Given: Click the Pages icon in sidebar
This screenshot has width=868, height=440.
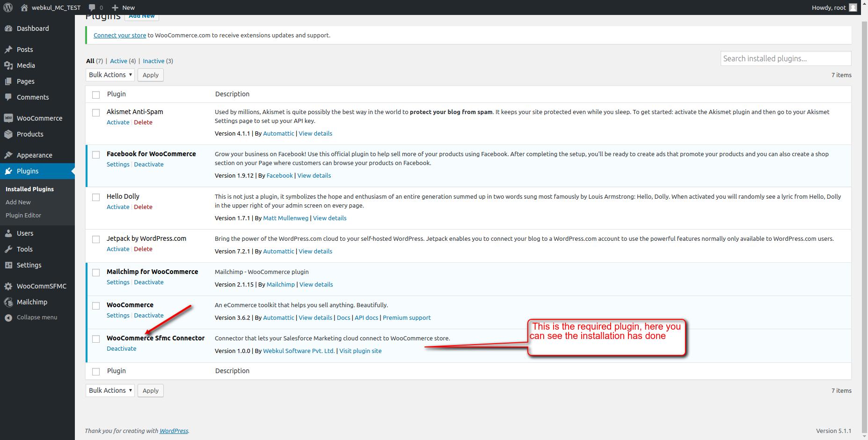Looking at the screenshot, I should (8, 81).
